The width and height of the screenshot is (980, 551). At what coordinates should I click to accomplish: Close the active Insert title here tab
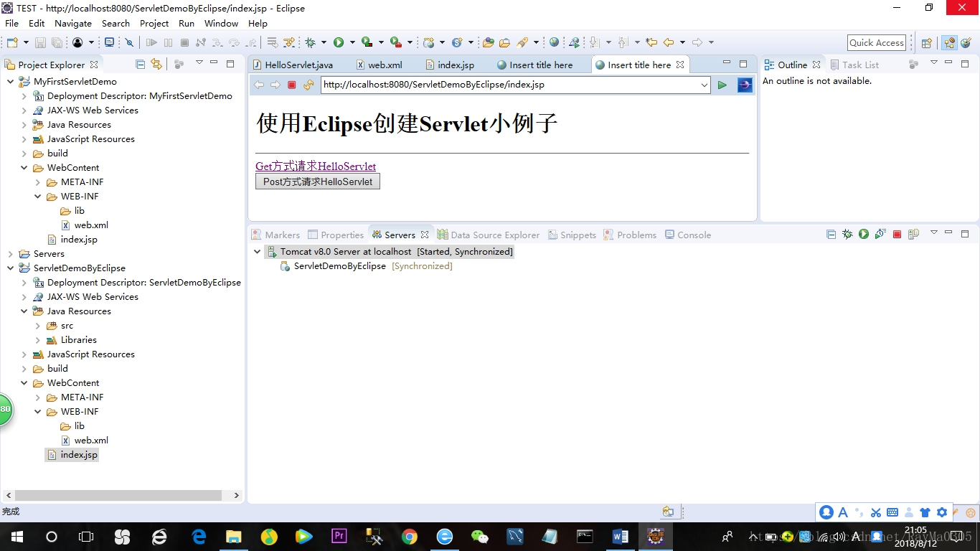(x=680, y=65)
